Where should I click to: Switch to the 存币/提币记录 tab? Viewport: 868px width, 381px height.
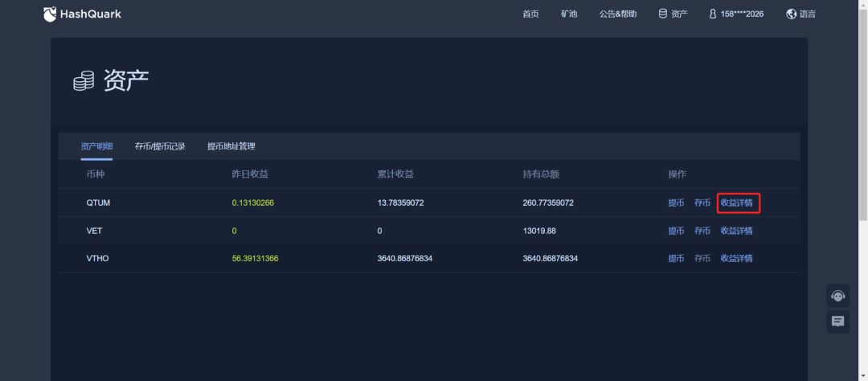tap(160, 147)
